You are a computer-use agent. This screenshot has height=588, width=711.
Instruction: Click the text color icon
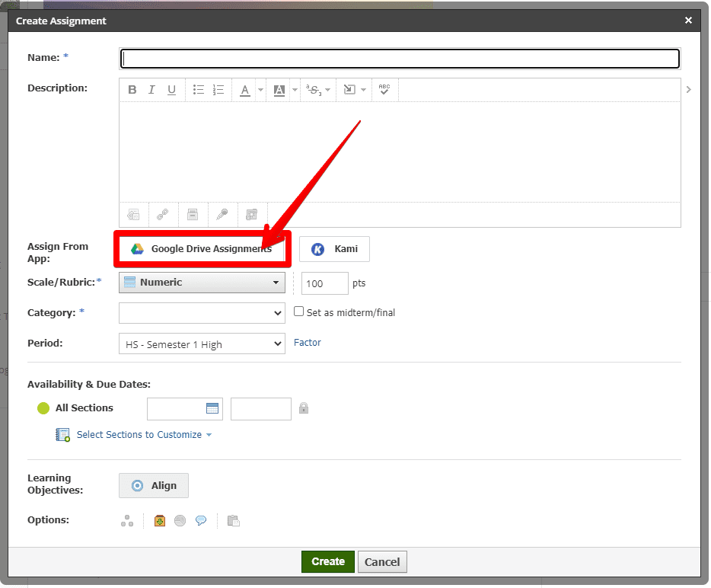[245, 90]
